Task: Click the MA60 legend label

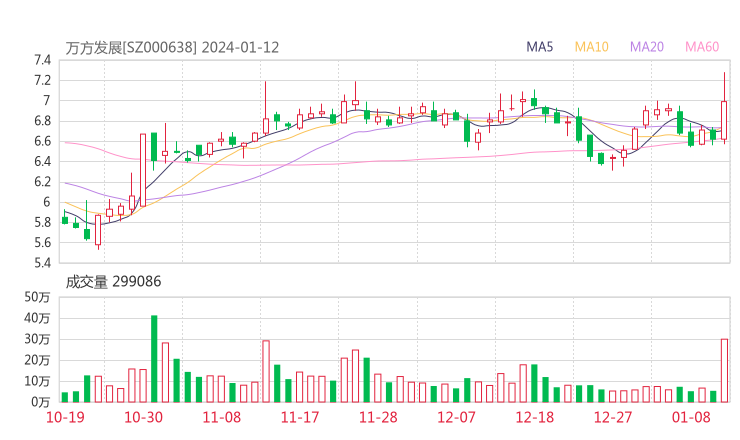Action: pos(702,47)
